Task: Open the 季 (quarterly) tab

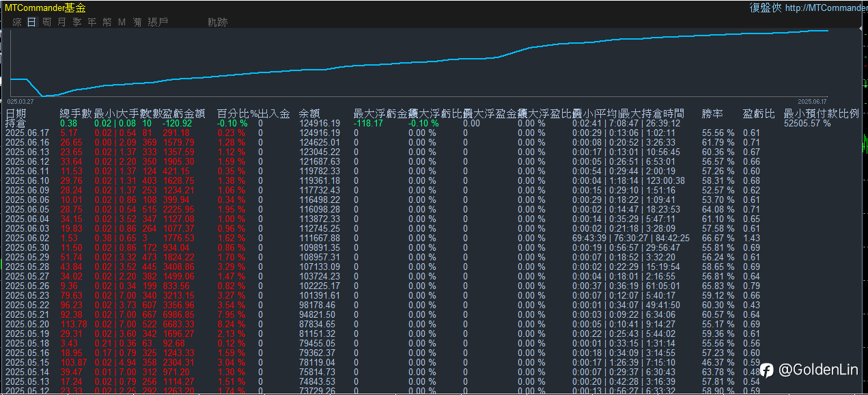Action: 76,22
